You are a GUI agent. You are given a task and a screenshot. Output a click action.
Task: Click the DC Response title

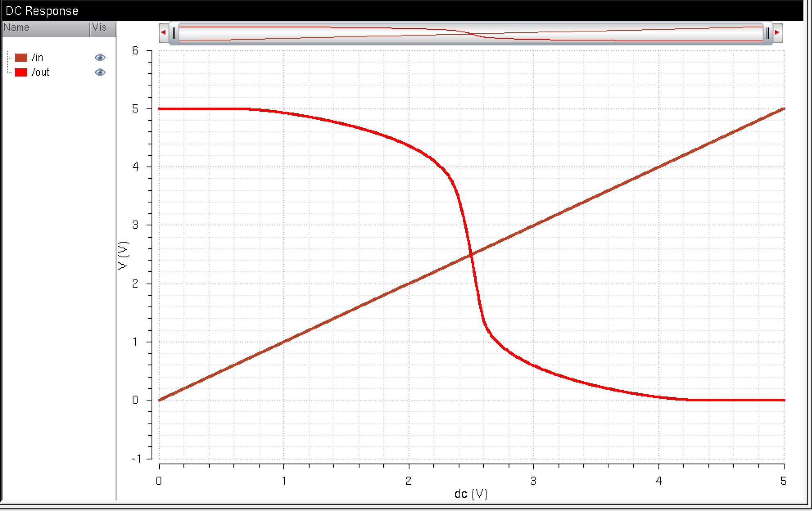click(42, 11)
